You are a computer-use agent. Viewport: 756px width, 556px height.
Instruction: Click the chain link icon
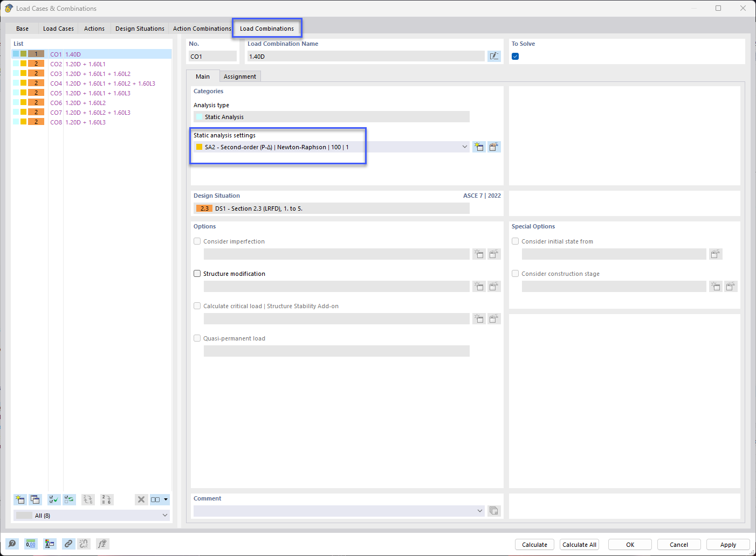(x=68, y=544)
